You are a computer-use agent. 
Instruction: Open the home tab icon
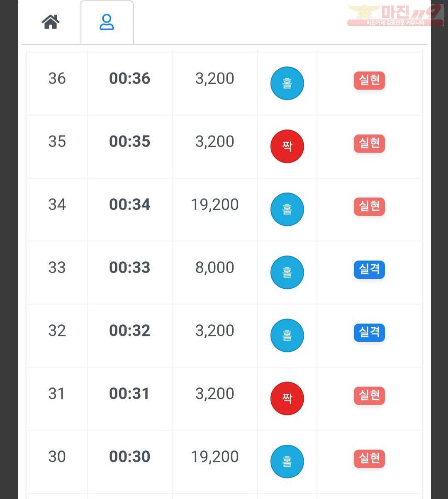coord(51,22)
